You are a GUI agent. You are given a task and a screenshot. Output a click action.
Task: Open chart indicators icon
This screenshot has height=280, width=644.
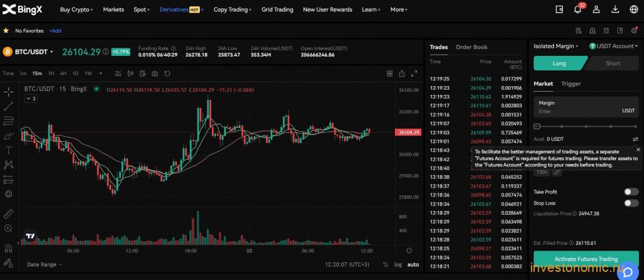[x=118, y=73]
